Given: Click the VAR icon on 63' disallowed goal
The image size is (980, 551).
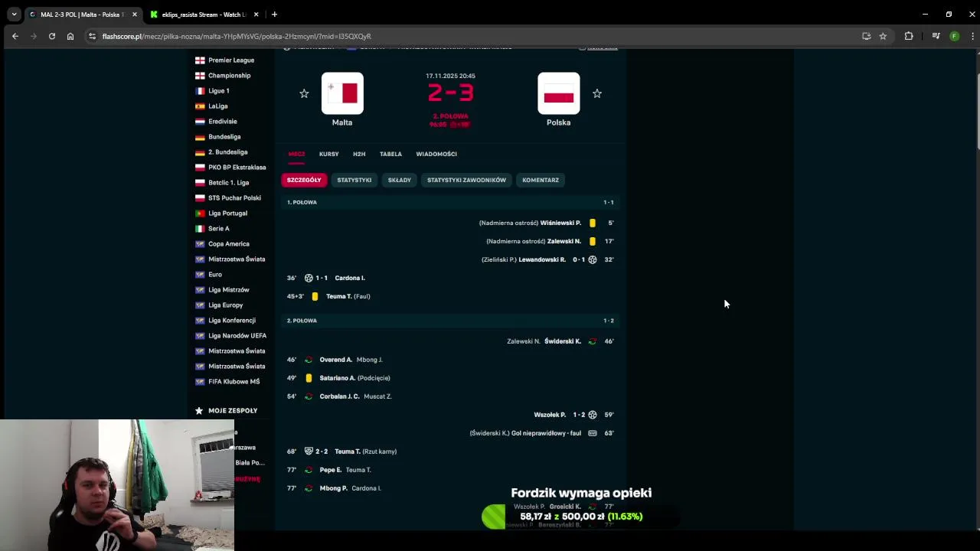Looking at the screenshot, I should click(x=592, y=433).
